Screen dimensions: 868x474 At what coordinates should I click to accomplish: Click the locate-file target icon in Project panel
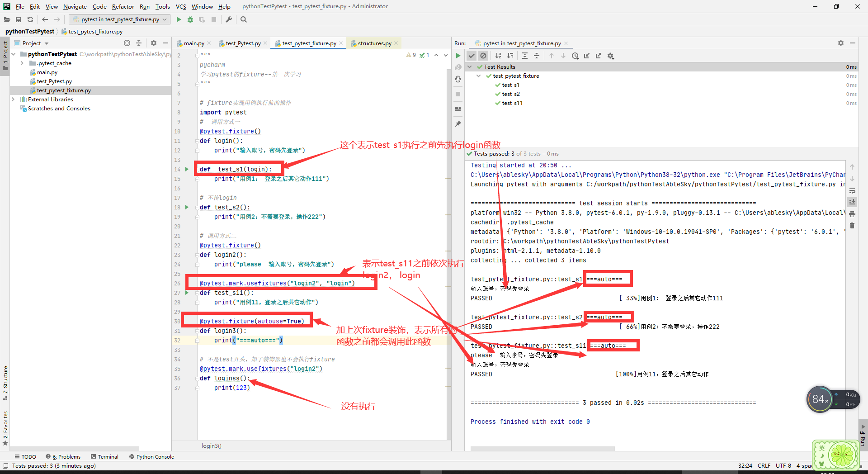coord(127,43)
